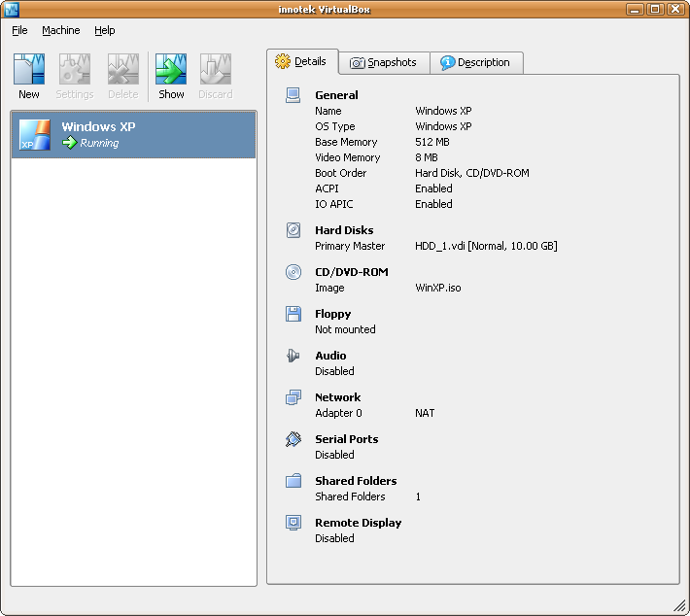Viewport: 690px width, 616px height.
Task: Click the General section heading
Action: point(336,95)
